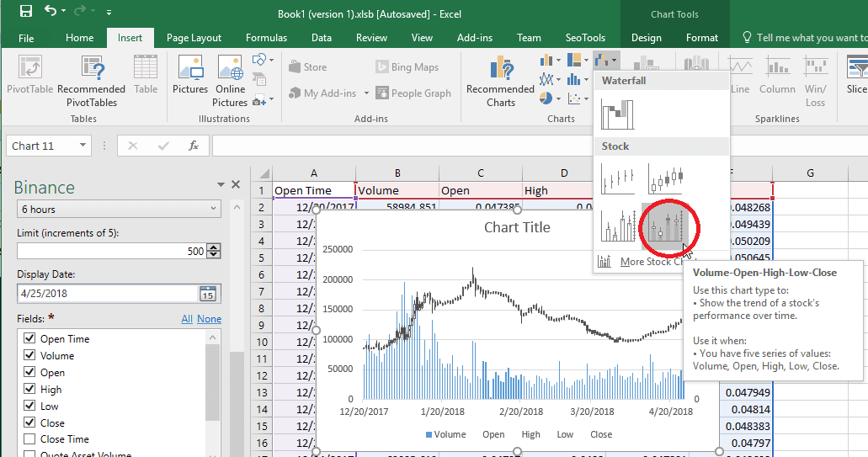The height and width of the screenshot is (457, 868).
Task: Select the Waterfall chart thumbnail
Action: click(617, 114)
